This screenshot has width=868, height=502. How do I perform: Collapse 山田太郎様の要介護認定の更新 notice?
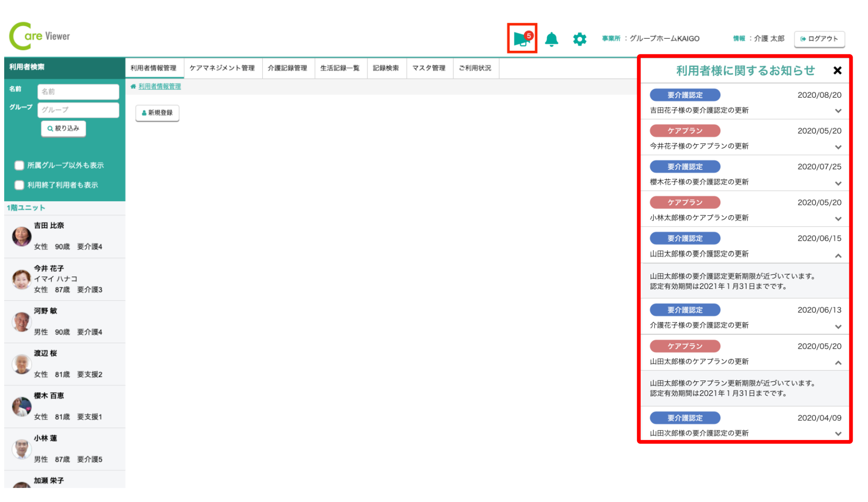[x=838, y=256]
